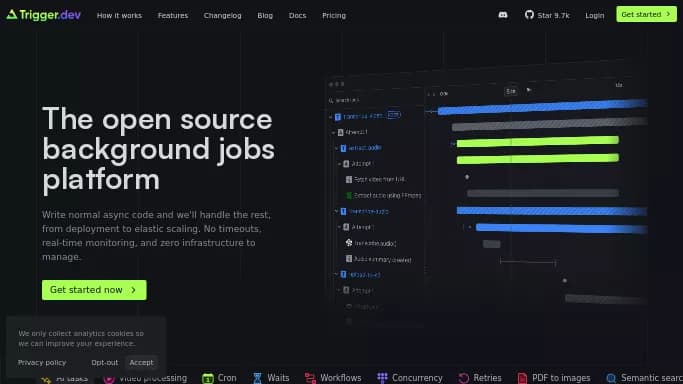Select the Workflows icon tab
The width and height of the screenshot is (683, 384).
333,378
